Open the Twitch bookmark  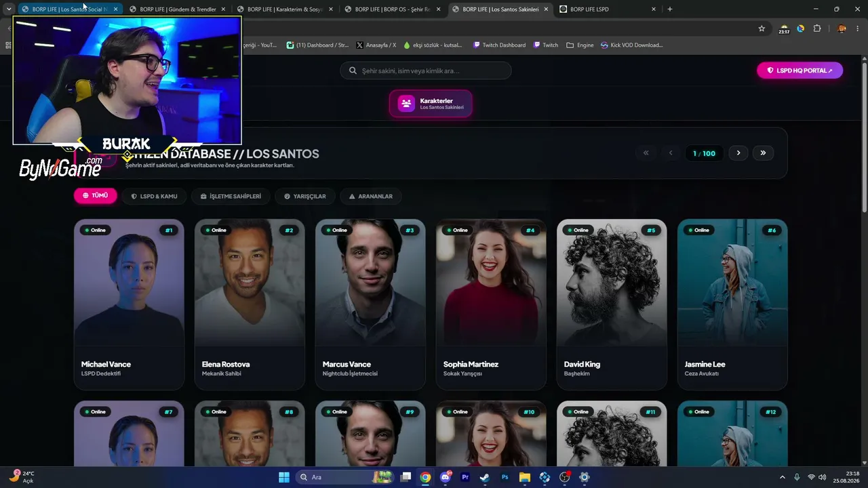pos(545,45)
